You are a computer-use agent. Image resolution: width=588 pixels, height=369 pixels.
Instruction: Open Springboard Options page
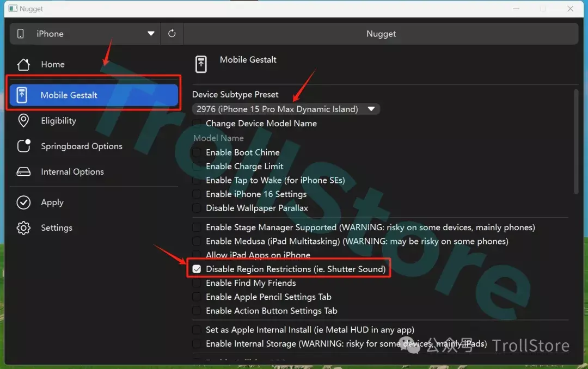pyautogui.click(x=94, y=146)
